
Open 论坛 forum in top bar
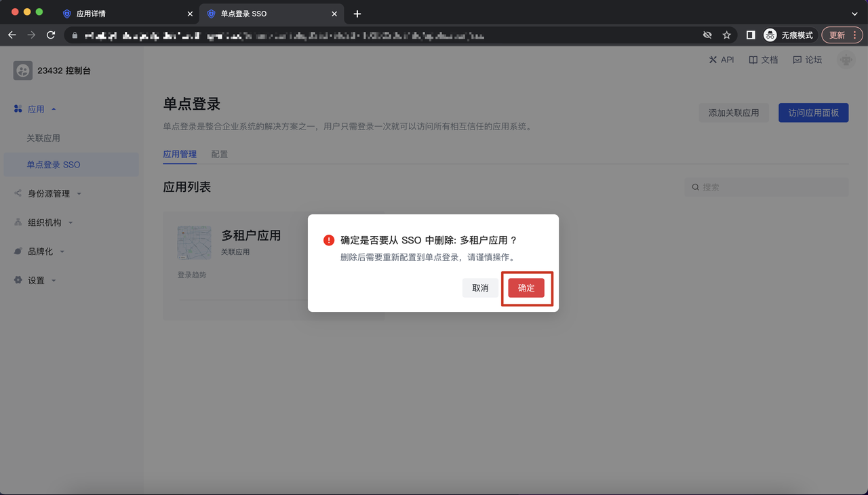tap(807, 60)
